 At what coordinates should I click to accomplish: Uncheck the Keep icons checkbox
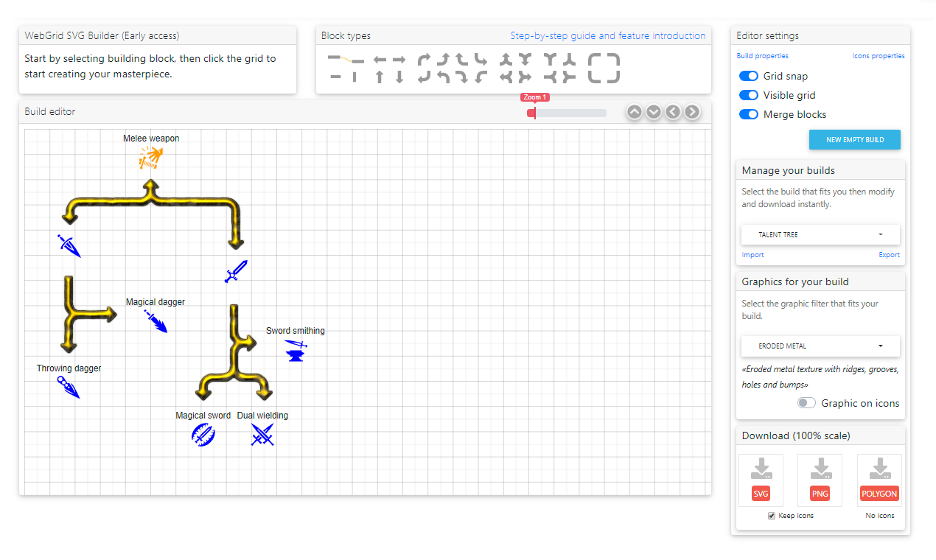[x=772, y=516]
